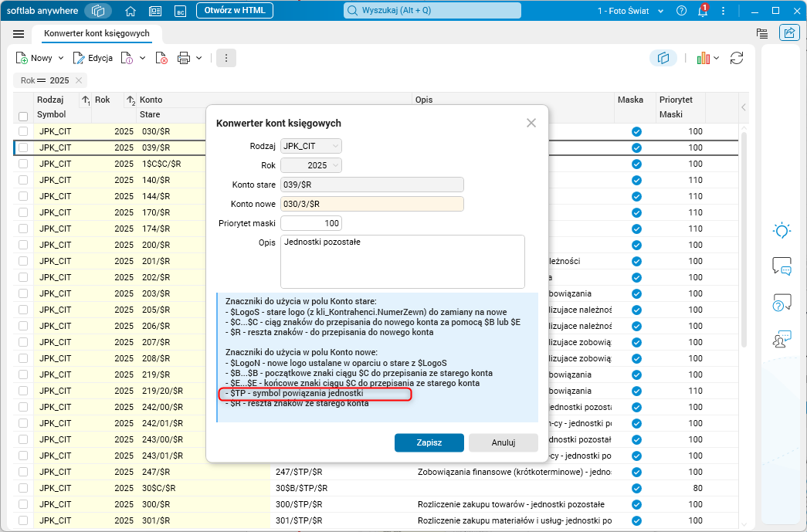Open the Rodzaj JPK_CIT dropdown
Image resolution: width=807 pixels, height=532 pixels.
click(x=311, y=146)
